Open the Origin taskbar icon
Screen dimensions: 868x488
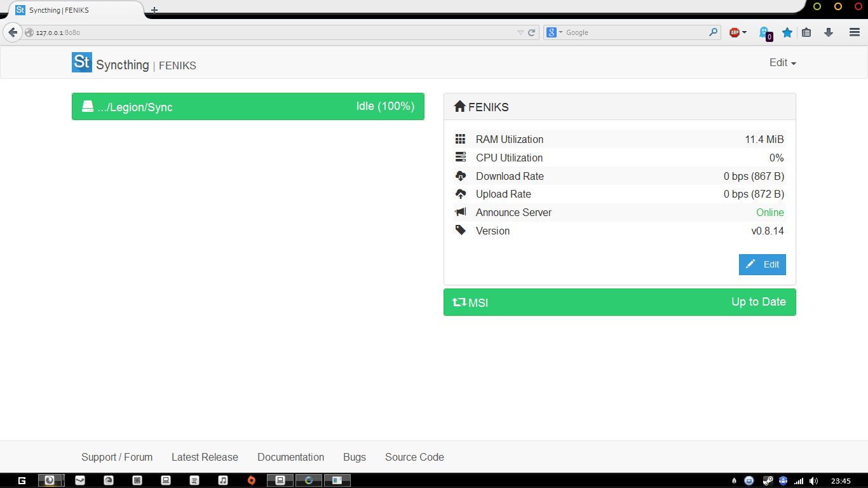point(252,480)
